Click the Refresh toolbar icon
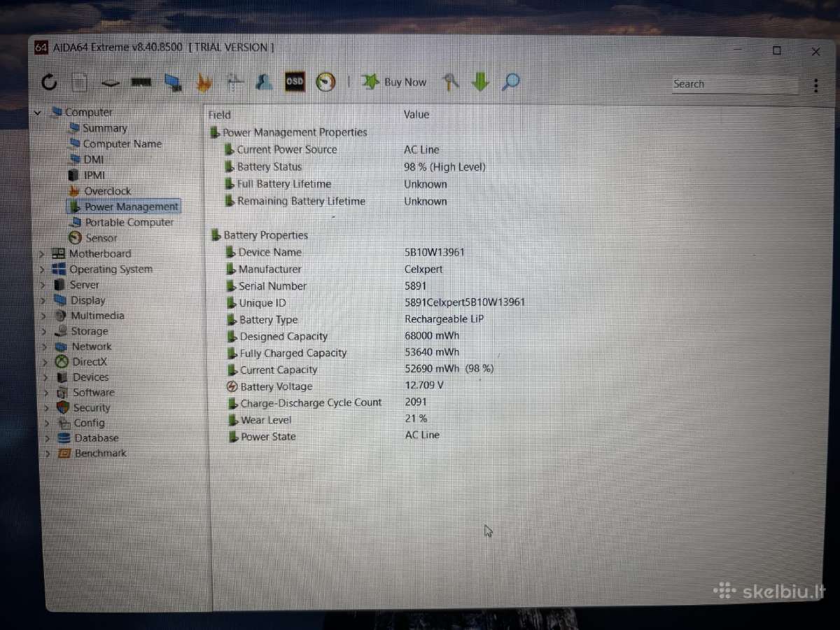The height and width of the screenshot is (630, 840). (x=49, y=83)
